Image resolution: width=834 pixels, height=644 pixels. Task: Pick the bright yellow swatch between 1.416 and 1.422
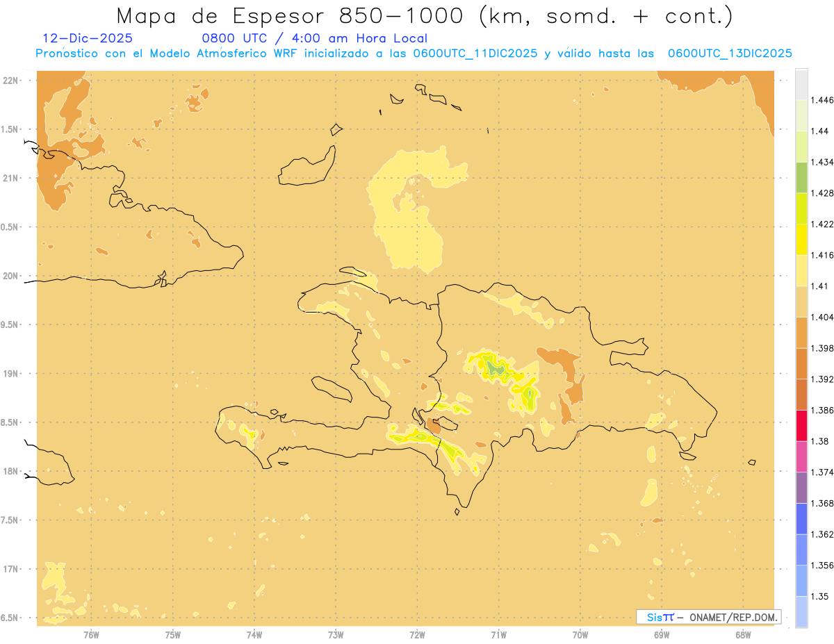click(801, 239)
